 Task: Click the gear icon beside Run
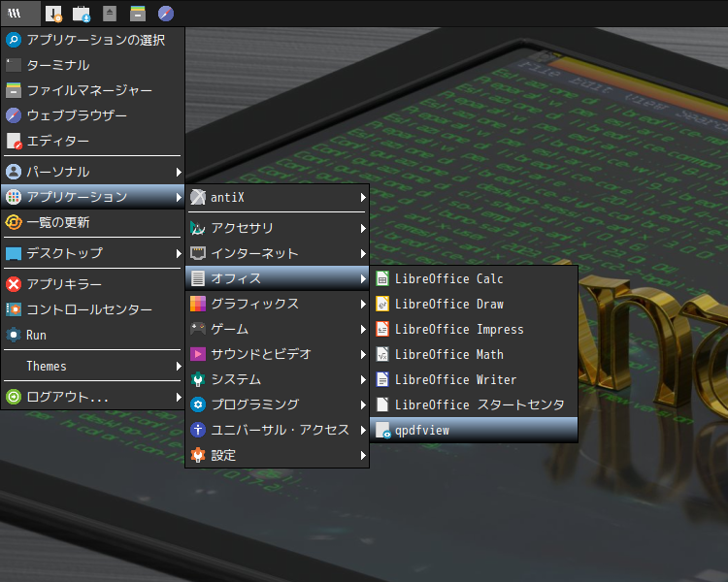(14, 335)
